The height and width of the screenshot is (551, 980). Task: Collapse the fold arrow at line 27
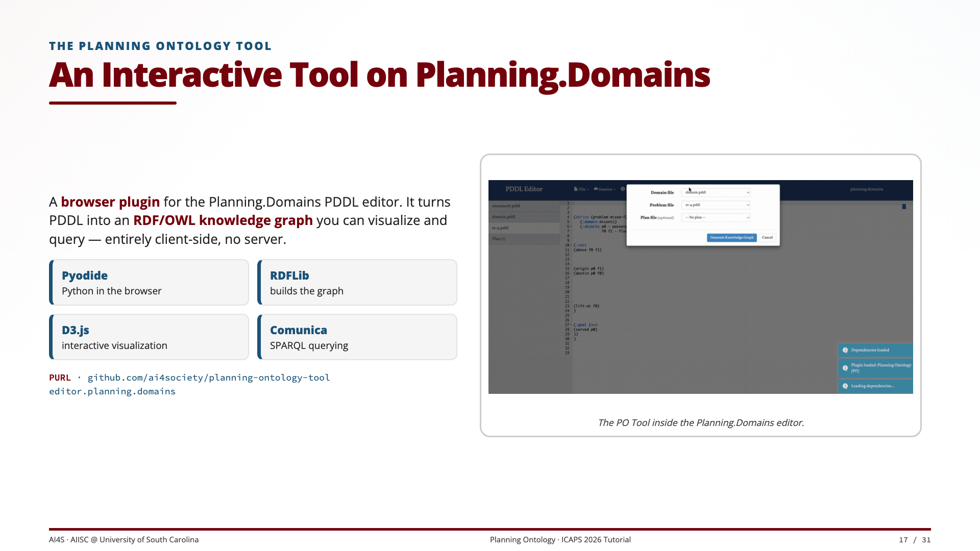coord(572,325)
